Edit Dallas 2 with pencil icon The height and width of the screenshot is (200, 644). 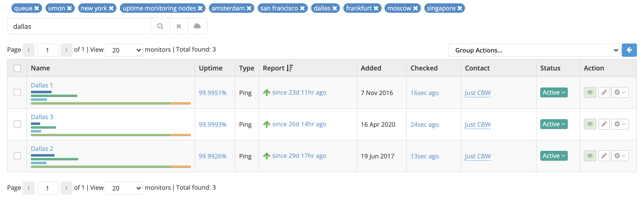click(x=604, y=156)
